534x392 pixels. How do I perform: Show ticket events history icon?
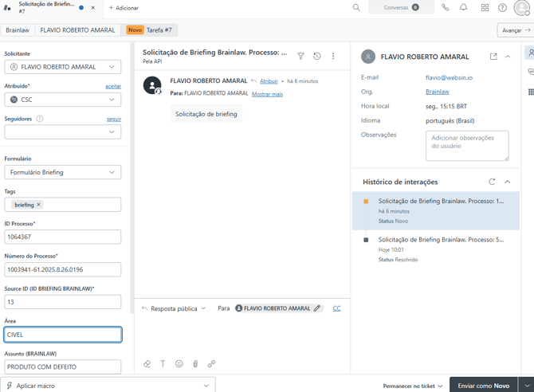[x=317, y=57]
